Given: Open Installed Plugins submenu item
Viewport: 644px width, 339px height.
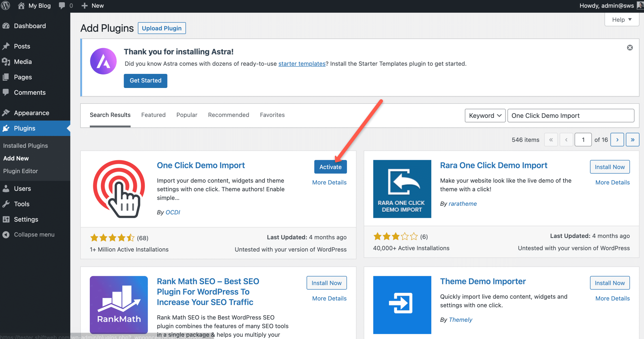Looking at the screenshot, I should click(25, 146).
